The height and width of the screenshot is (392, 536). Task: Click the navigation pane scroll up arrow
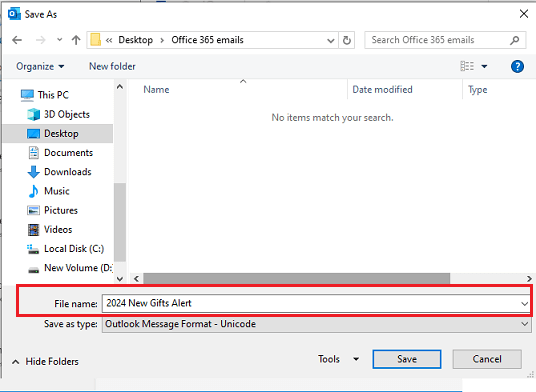[120, 87]
